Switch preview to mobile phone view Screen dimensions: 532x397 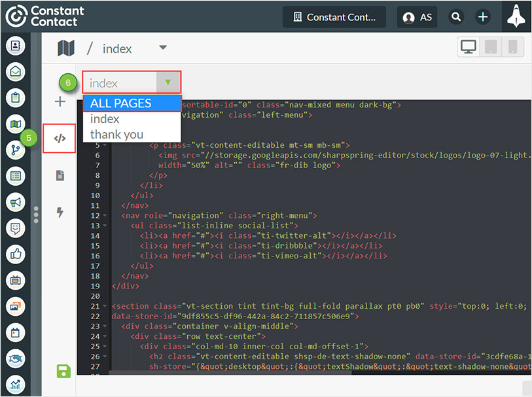click(x=511, y=46)
